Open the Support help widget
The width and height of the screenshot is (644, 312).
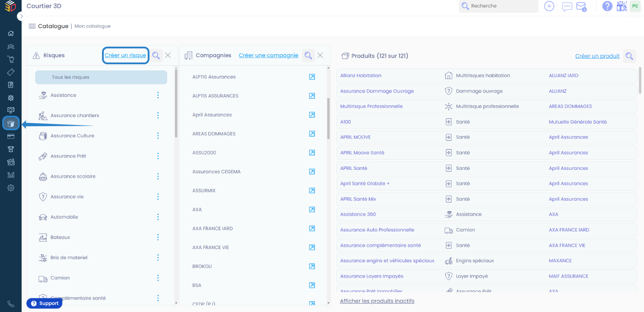pos(44,303)
